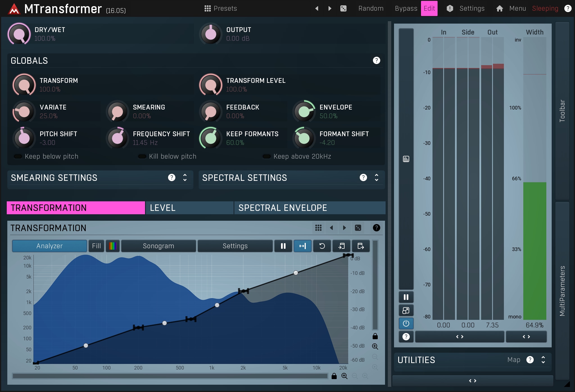Toggle the Sonogram view
575x392 pixels.
tap(159, 246)
